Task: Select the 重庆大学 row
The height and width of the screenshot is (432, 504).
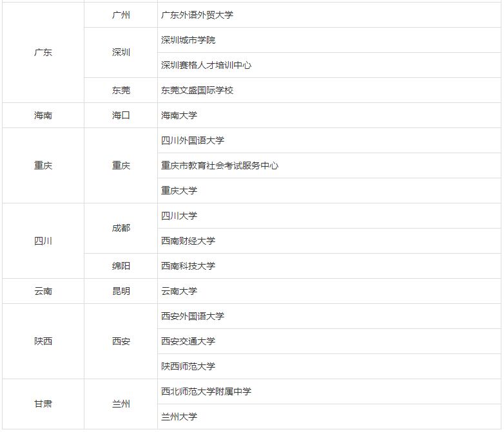Action: (329, 191)
